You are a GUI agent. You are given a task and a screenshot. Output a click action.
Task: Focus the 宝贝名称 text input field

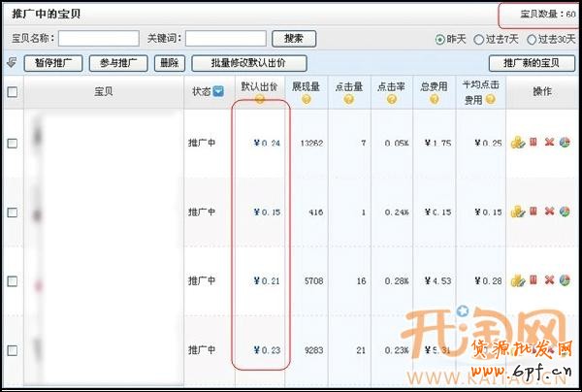[98, 39]
